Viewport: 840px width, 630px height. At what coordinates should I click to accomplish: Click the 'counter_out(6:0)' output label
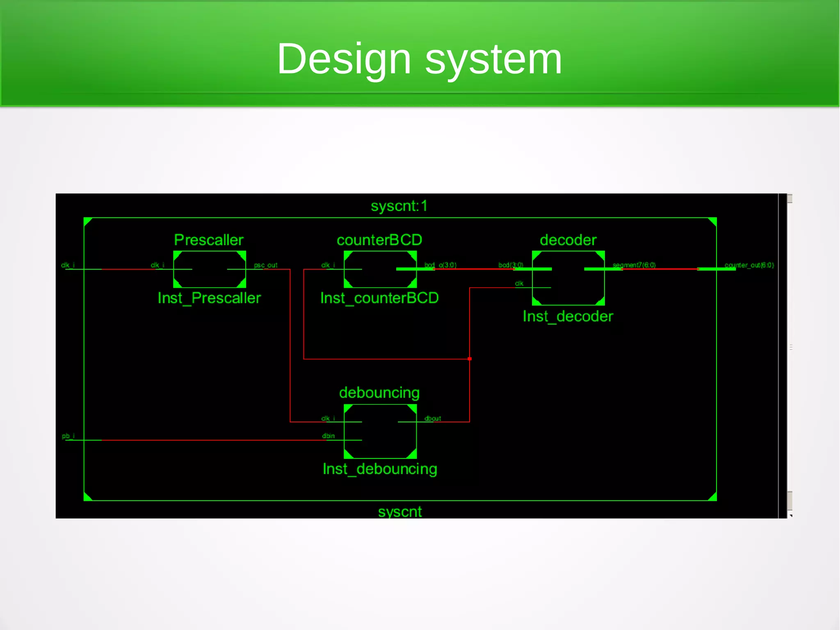click(749, 265)
